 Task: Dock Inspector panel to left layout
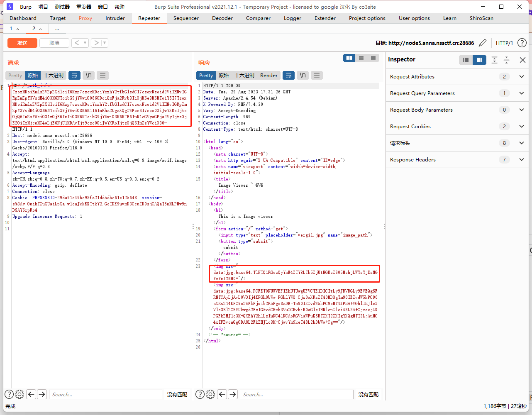[466, 60]
